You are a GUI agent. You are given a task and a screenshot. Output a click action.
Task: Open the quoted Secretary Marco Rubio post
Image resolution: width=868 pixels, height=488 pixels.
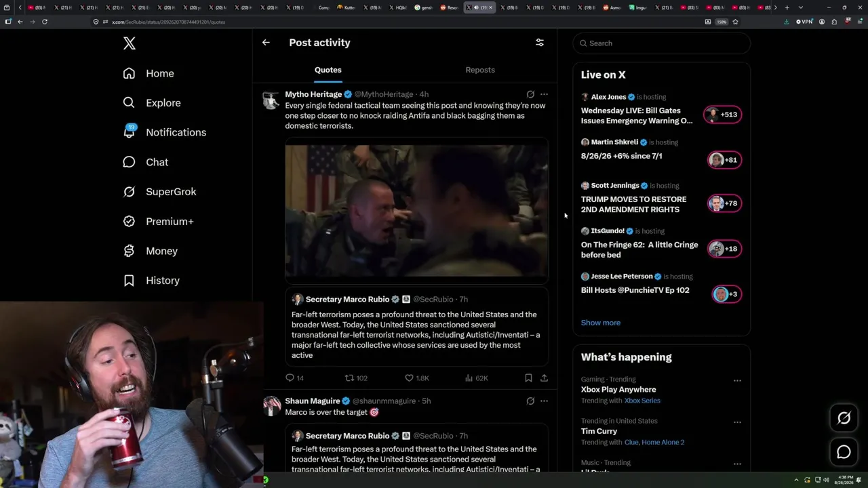417,327
